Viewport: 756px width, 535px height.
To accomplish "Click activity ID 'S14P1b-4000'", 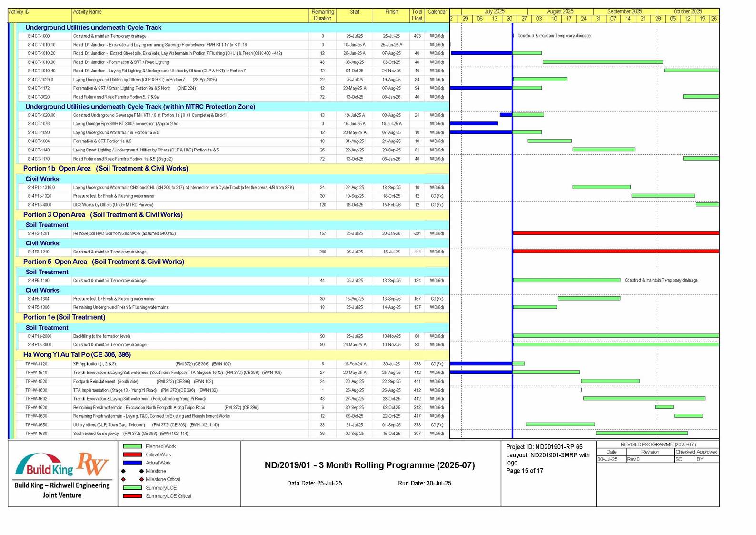I will click(40, 205).
